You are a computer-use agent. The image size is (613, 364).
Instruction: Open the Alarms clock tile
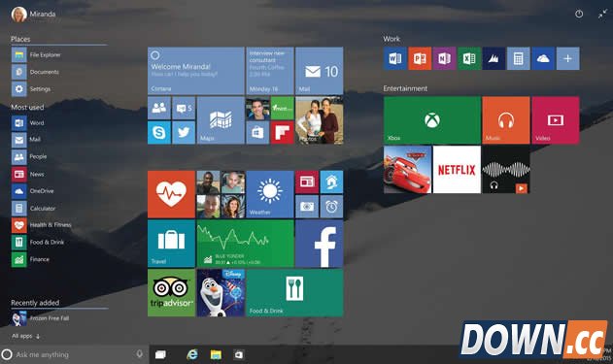click(331, 207)
